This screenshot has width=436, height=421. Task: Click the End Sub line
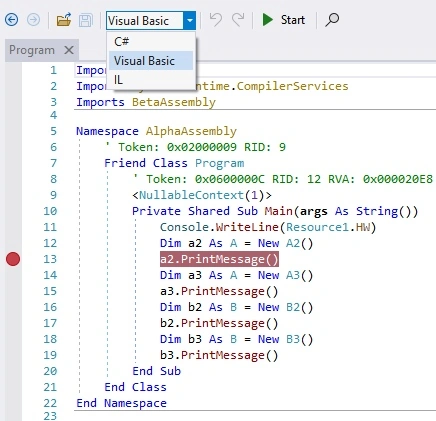tap(156, 371)
